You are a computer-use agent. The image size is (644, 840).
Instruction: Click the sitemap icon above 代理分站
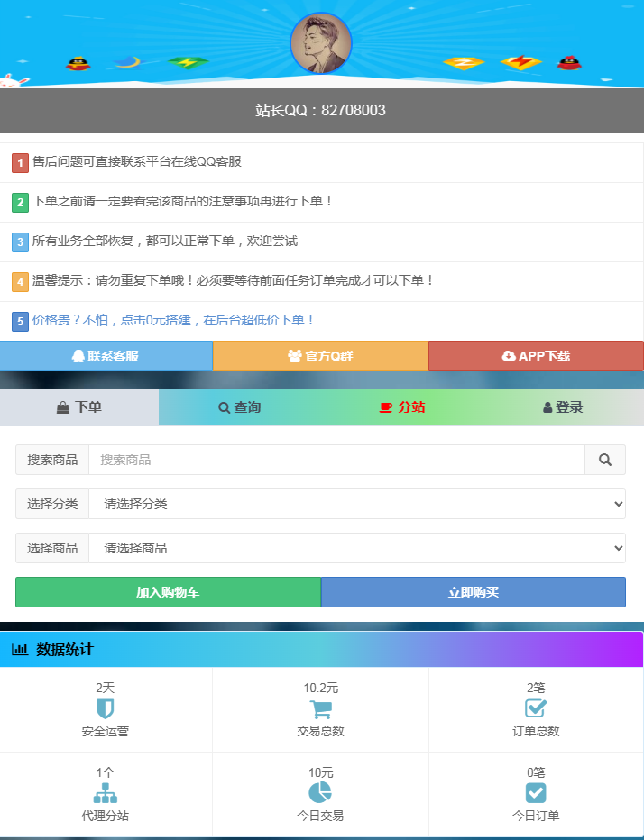105,793
